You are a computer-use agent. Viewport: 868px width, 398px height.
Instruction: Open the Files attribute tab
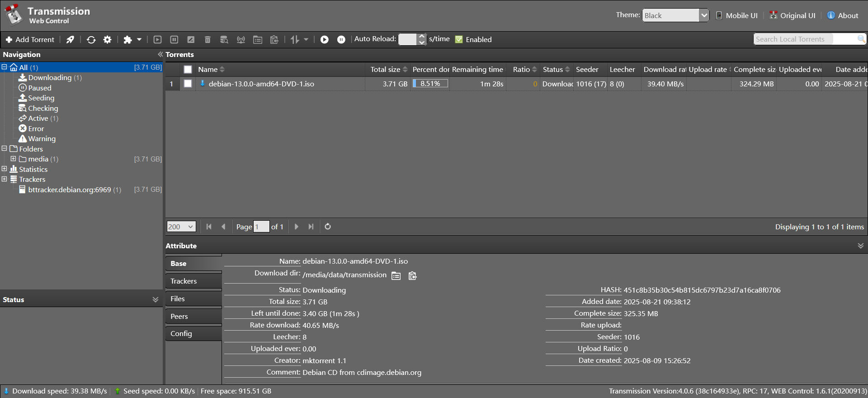click(x=193, y=298)
